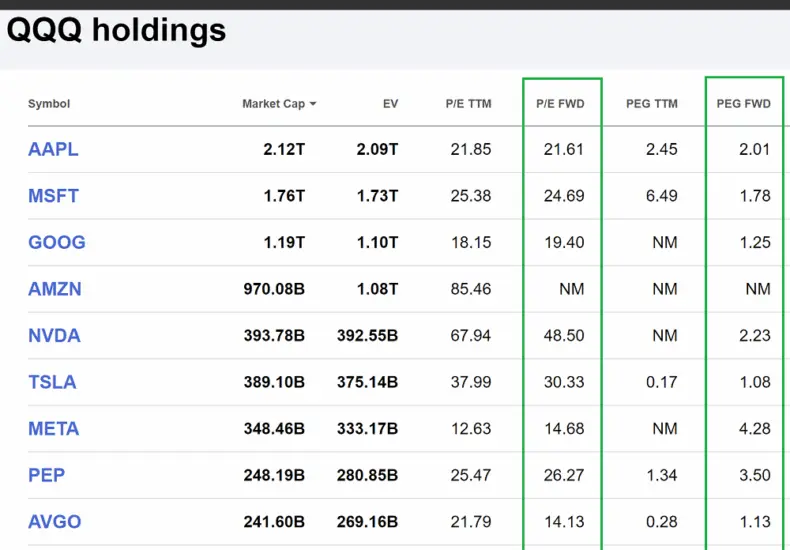This screenshot has height=550, width=790.
Task: Open the PEP ticker link
Action: (46, 475)
